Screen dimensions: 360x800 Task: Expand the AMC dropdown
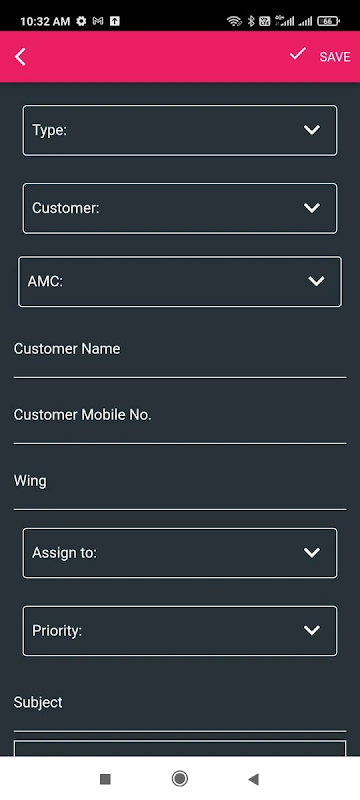179,282
